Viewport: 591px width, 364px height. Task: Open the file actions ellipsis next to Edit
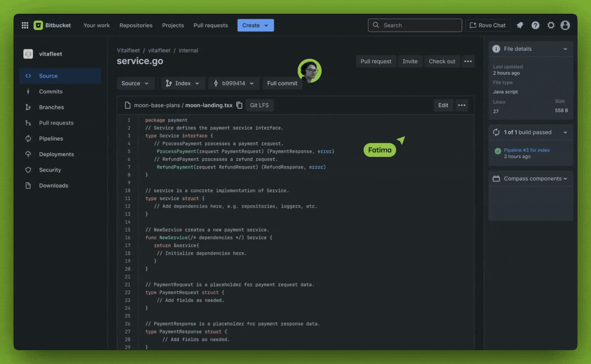click(x=462, y=105)
